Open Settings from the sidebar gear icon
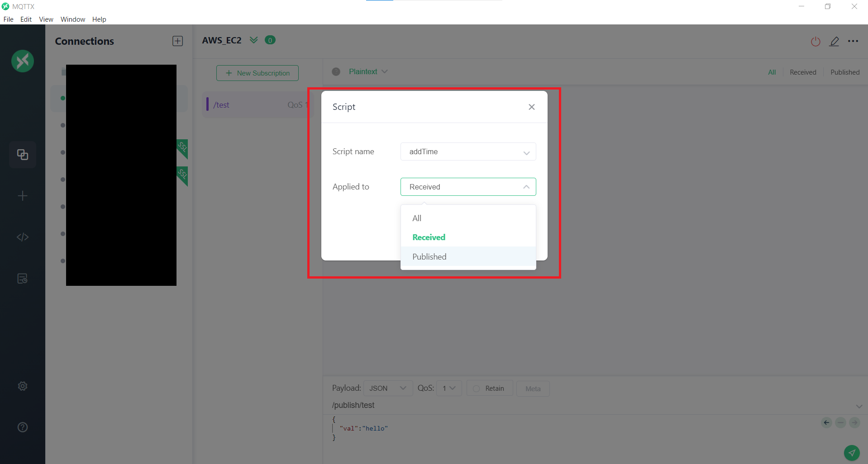The width and height of the screenshot is (868, 464). (x=22, y=386)
